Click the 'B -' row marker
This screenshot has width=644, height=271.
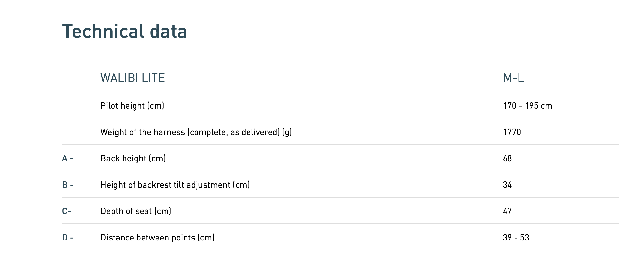click(x=67, y=185)
